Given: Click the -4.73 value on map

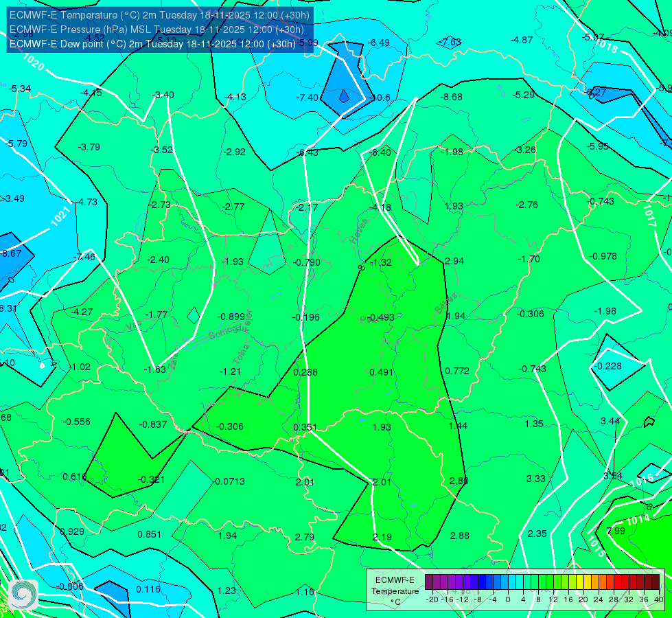Looking at the screenshot, I should [86, 202].
